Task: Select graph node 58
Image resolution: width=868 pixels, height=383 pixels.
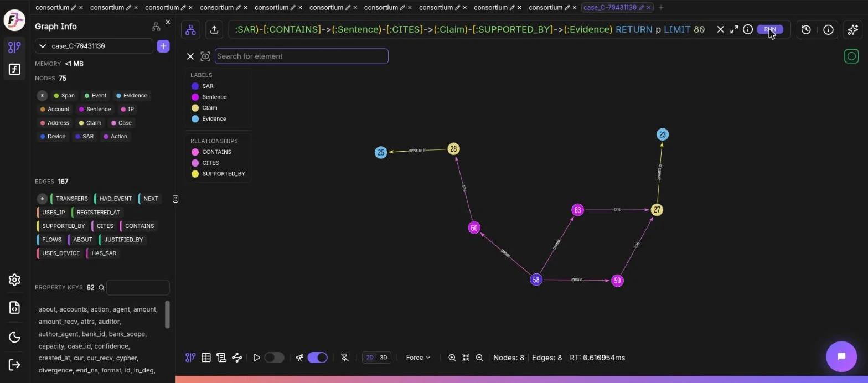Action: coord(536,280)
